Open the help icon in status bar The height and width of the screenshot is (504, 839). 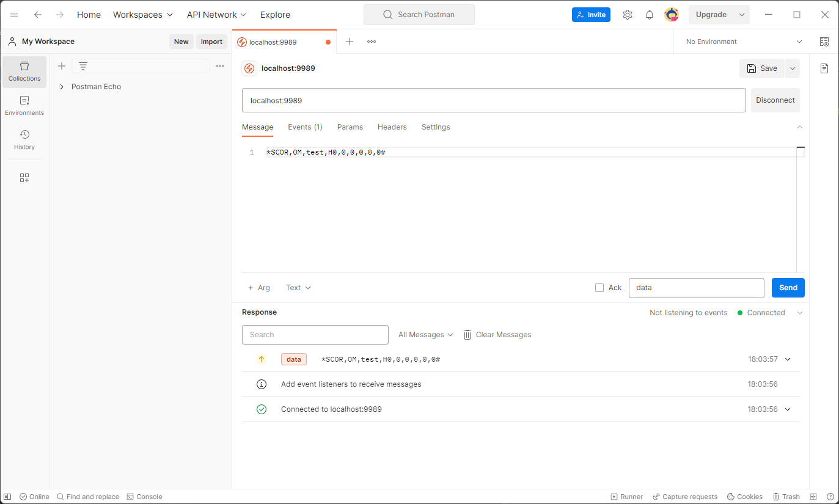830,497
